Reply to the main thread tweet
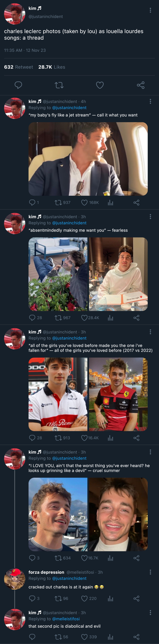The height and width of the screenshot is (644, 159). [18, 85]
